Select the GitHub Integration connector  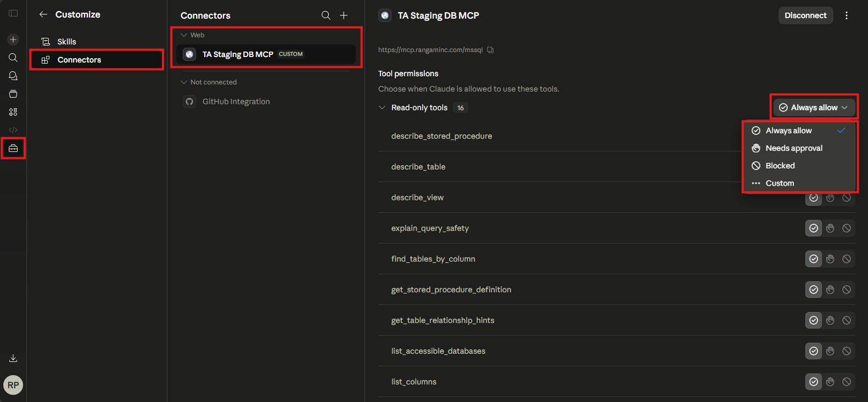(x=266, y=101)
